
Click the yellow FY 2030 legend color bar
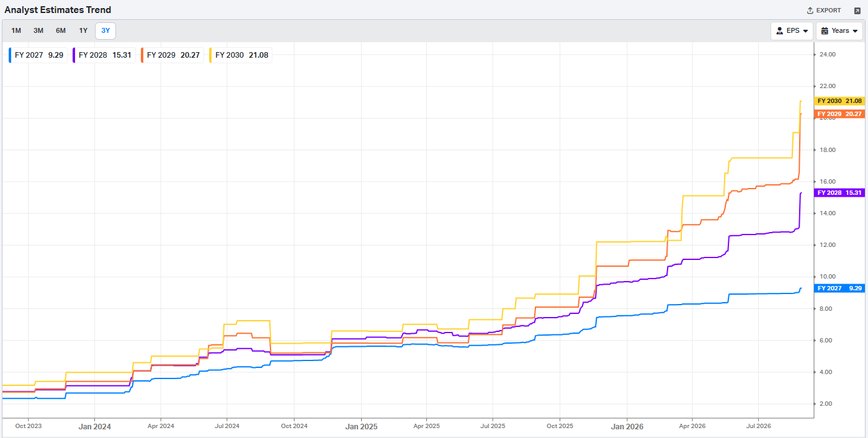(x=211, y=55)
